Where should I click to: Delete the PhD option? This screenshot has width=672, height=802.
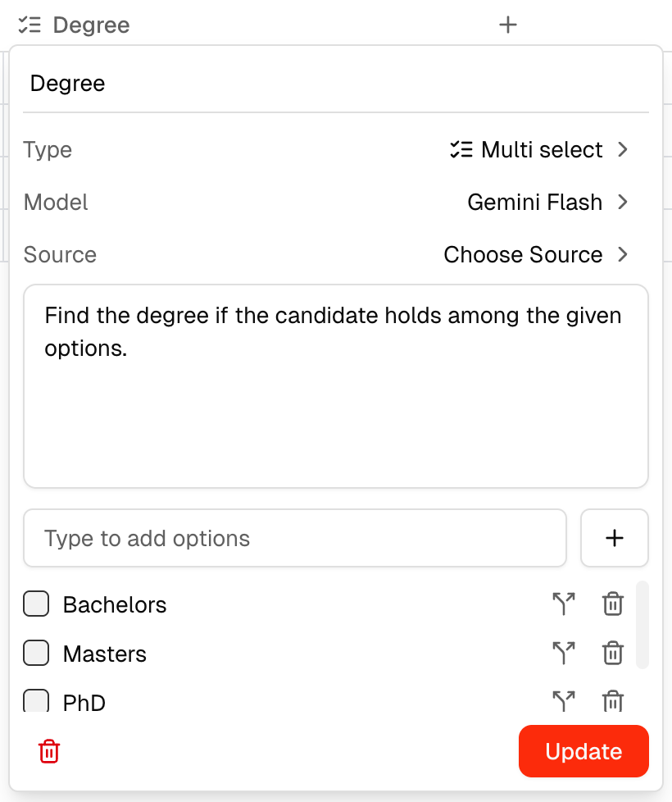612,701
